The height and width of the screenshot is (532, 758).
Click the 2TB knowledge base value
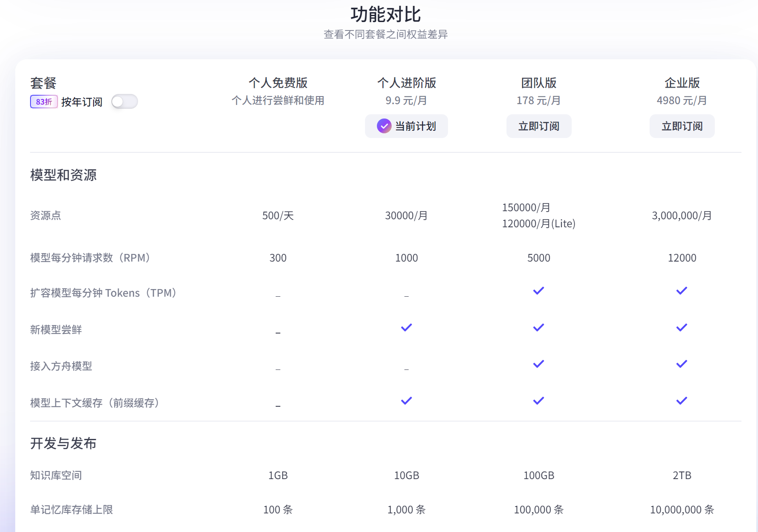click(682, 475)
